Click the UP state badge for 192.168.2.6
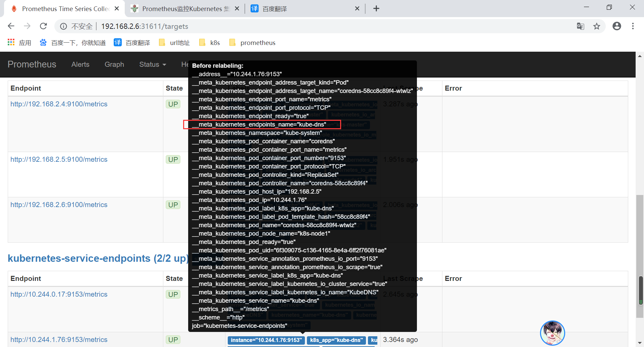The width and height of the screenshot is (644, 347). tap(173, 205)
